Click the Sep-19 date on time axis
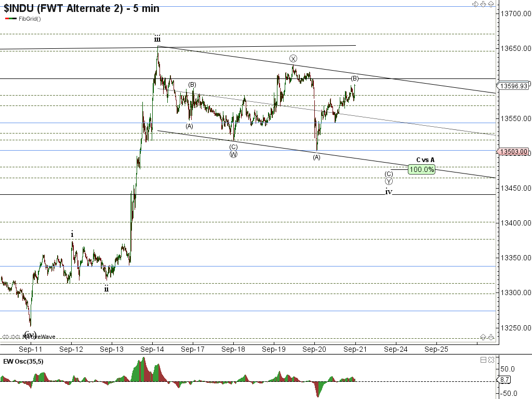Viewport: 532px width, 399px height. pos(274,350)
